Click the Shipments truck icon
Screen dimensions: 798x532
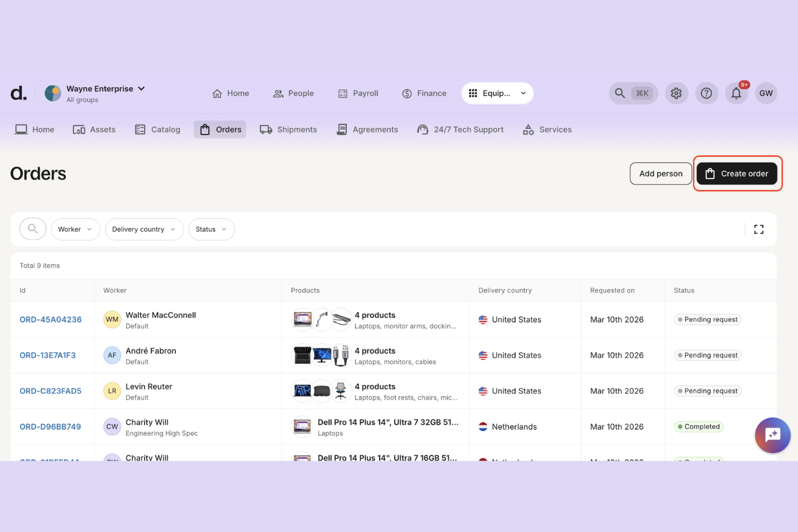pyautogui.click(x=266, y=129)
